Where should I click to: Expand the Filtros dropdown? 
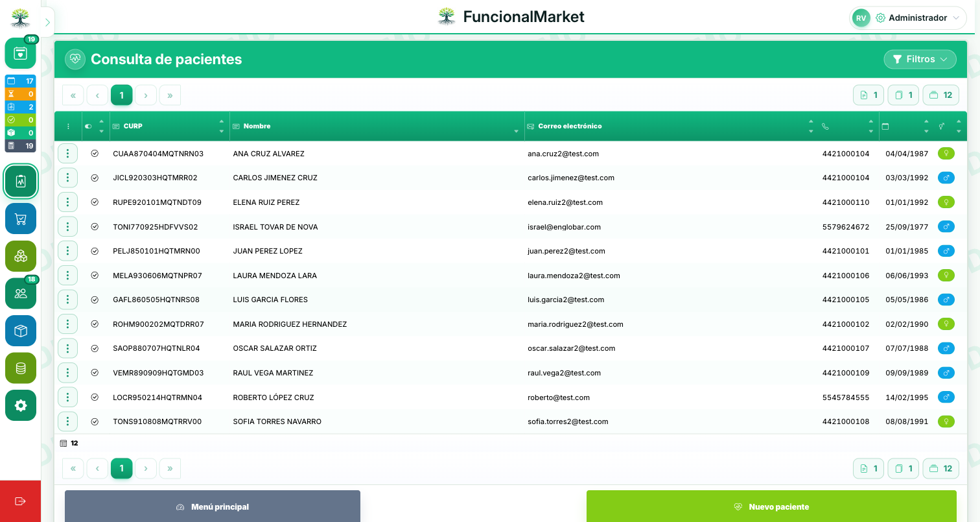coord(920,60)
